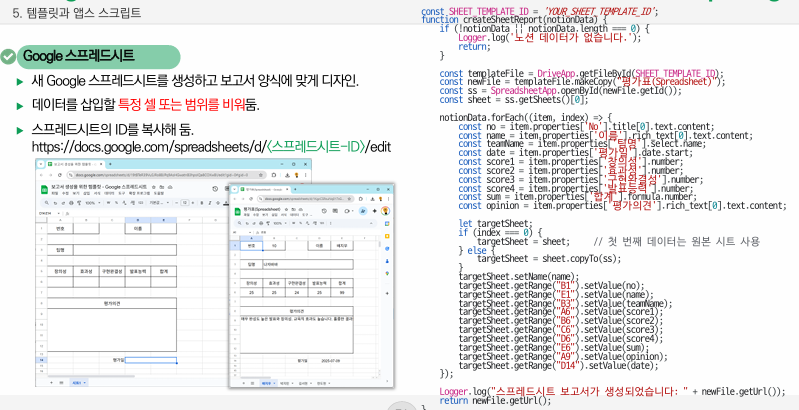This screenshot has height=410, width=799.
Task: Click the Sheets logo in the 평가표(Spreadsheet) window
Action: 237,212
